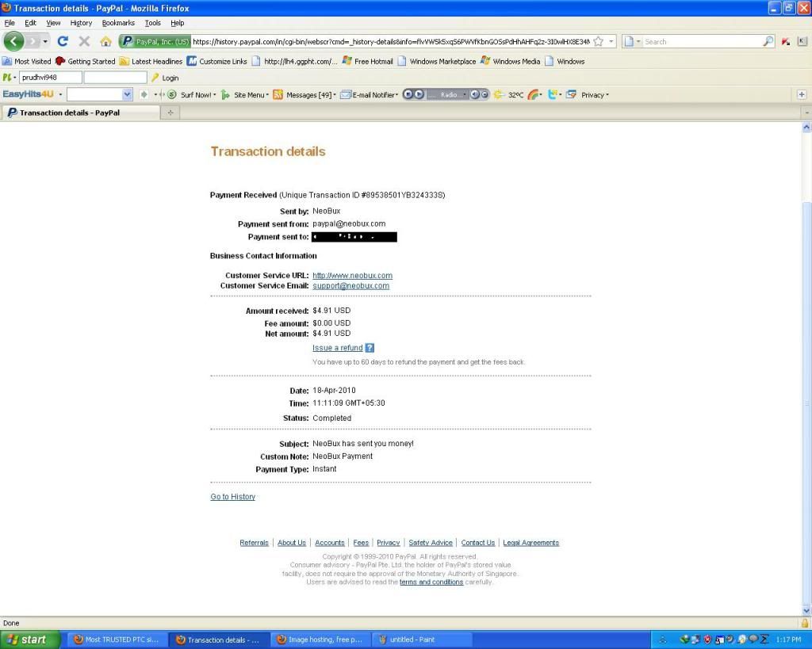
Task: Mute the toolbar radio volume
Action: [474, 94]
